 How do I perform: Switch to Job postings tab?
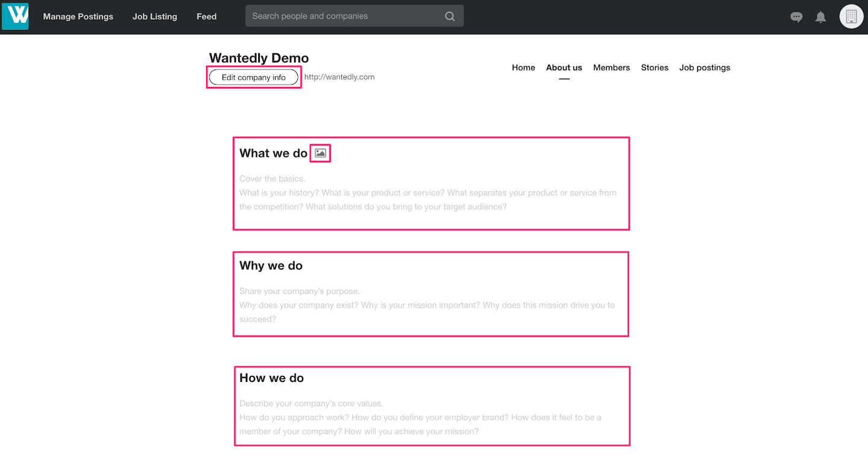705,68
